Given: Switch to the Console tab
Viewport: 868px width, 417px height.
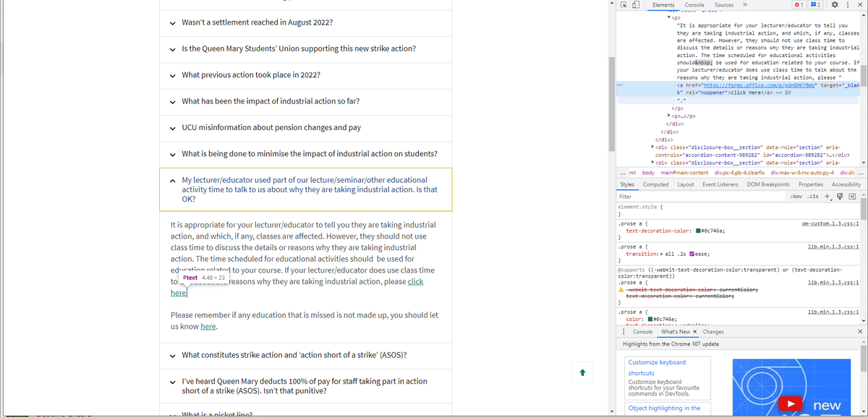Looking at the screenshot, I should pos(694,4).
